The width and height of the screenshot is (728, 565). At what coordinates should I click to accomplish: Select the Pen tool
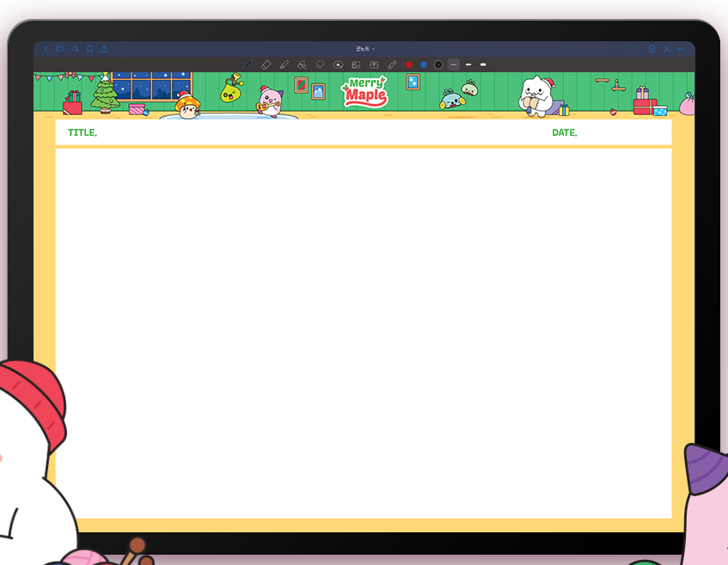pos(248,64)
